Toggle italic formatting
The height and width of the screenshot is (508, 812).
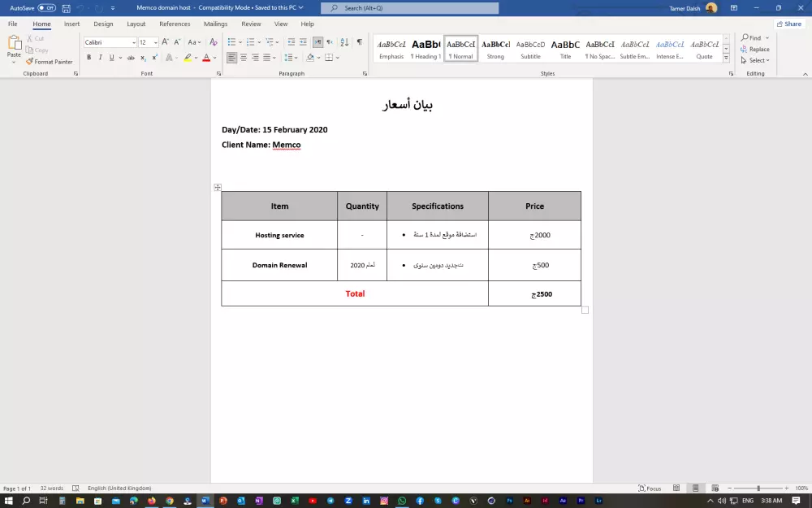(99, 57)
